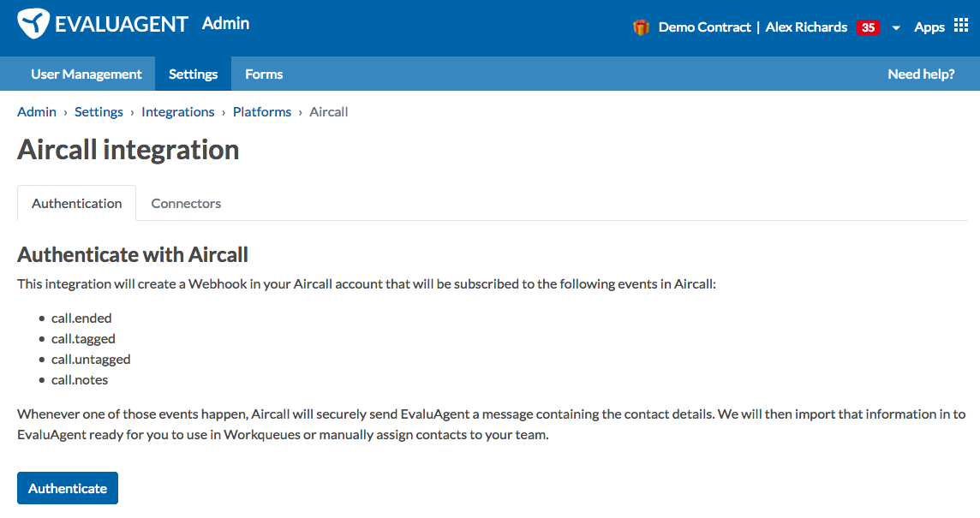Click the Authenticate button
The height and width of the screenshot is (518, 980).
pos(68,488)
